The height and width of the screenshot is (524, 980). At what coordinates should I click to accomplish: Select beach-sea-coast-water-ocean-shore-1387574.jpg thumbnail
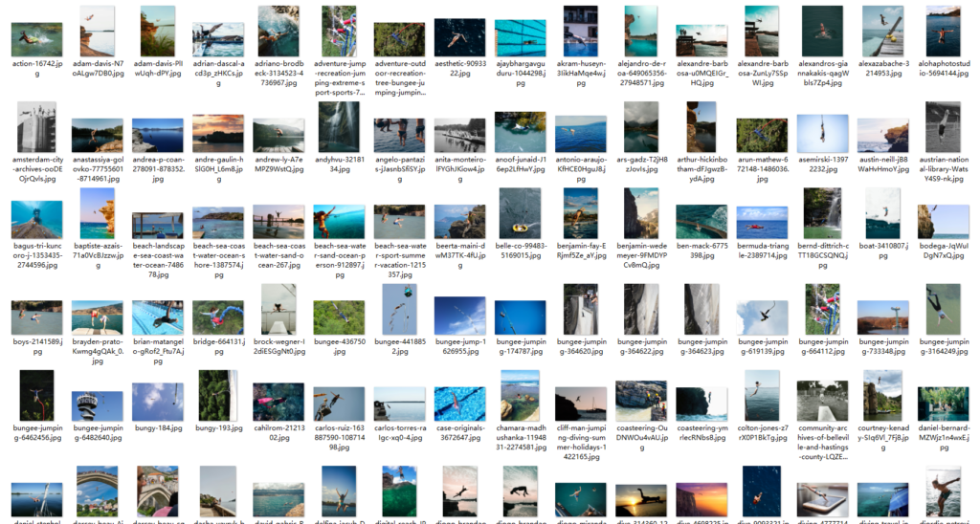pos(218,223)
